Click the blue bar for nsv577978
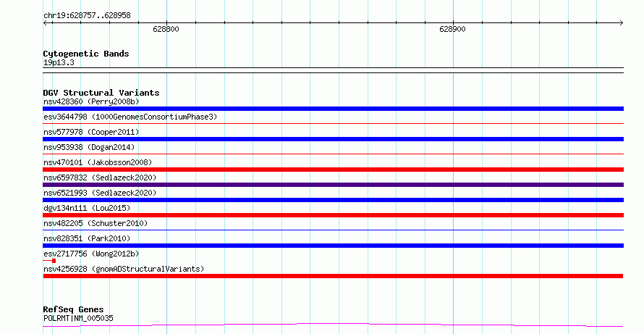This screenshot has width=644, height=334. pos(333,139)
